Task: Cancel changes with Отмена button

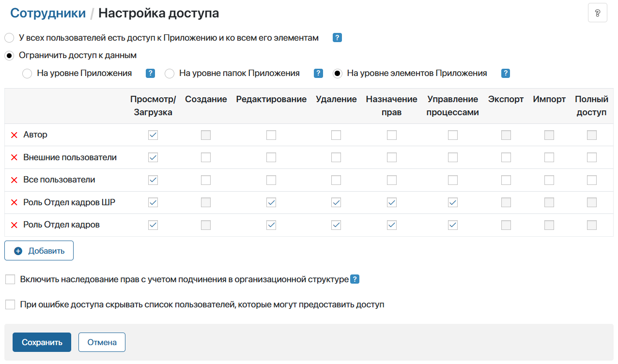Action: [102, 342]
